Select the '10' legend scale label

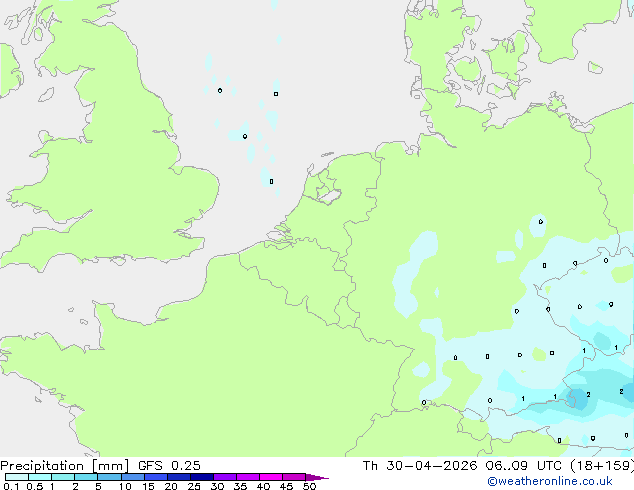pos(125,486)
